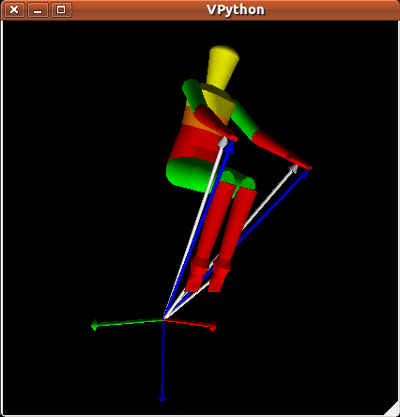Close the VPython window
The height and width of the screenshot is (417, 400).
point(14,10)
